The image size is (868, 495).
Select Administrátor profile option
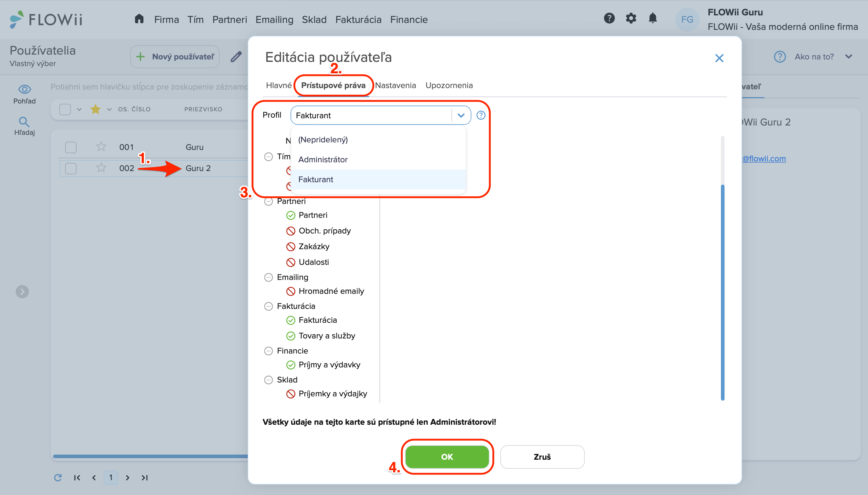pos(378,160)
